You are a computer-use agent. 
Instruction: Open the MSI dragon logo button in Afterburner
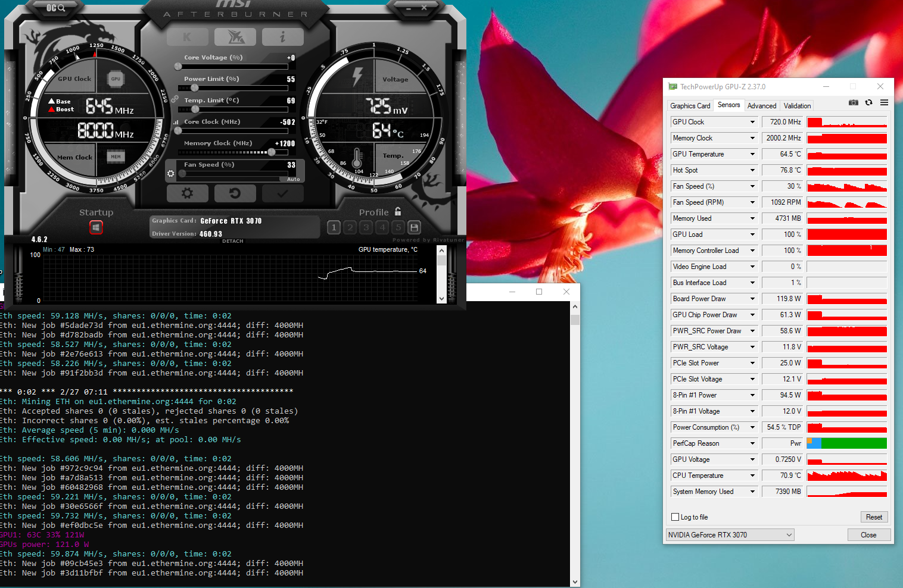[x=235, y=37]
